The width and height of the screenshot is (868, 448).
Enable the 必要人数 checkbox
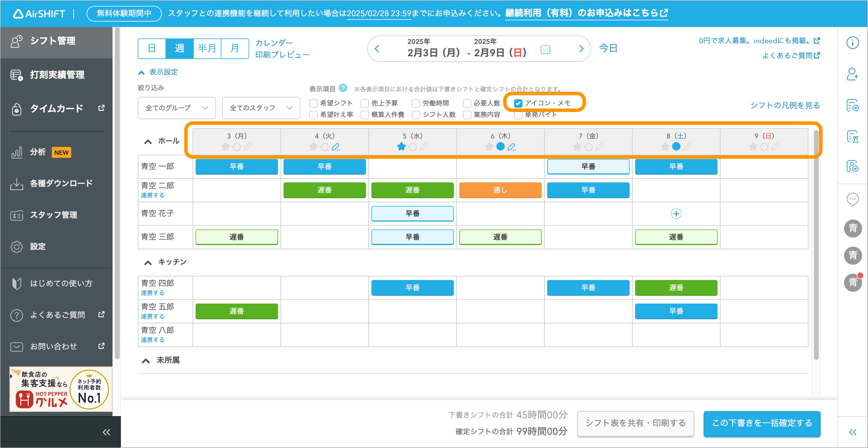point(467,103)
